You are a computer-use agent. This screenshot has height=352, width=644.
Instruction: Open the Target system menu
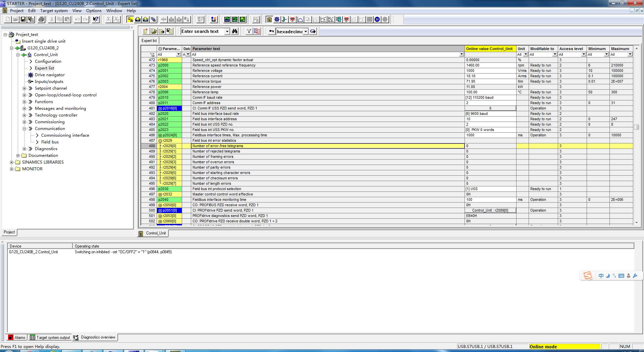54,10
